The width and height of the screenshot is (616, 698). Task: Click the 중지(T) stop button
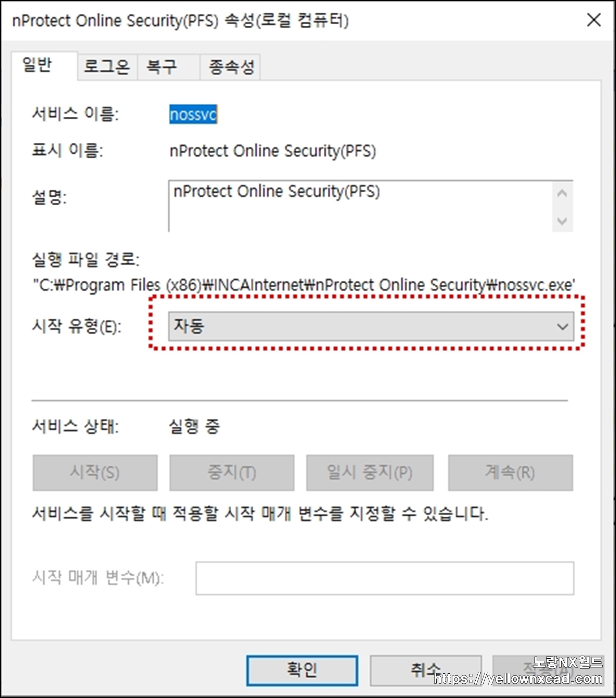[x=232, y=473]
